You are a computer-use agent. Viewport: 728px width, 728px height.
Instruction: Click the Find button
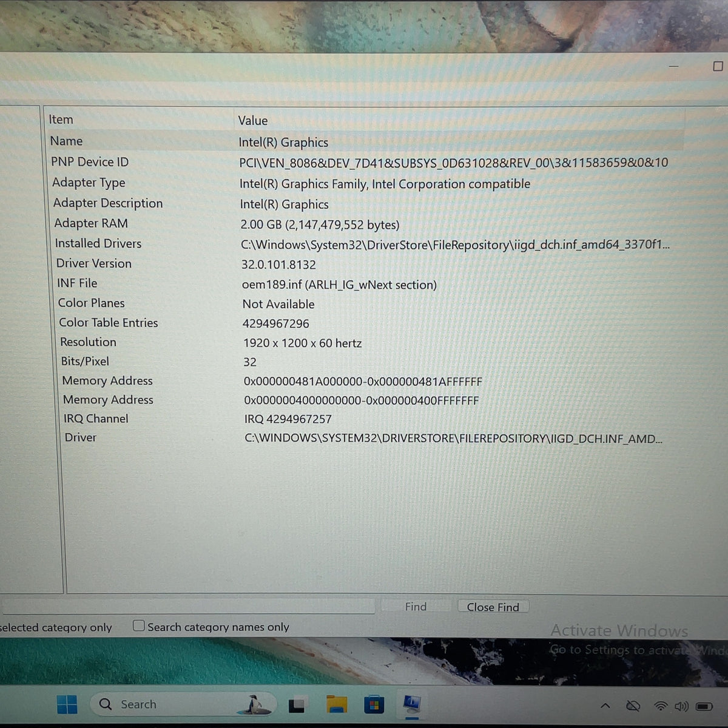pos(416,607)
